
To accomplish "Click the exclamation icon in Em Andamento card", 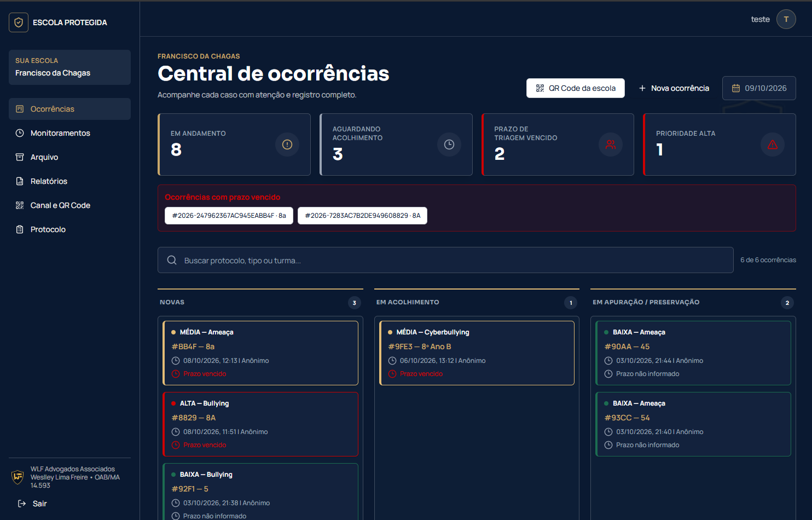I will [x=287, y=145].
